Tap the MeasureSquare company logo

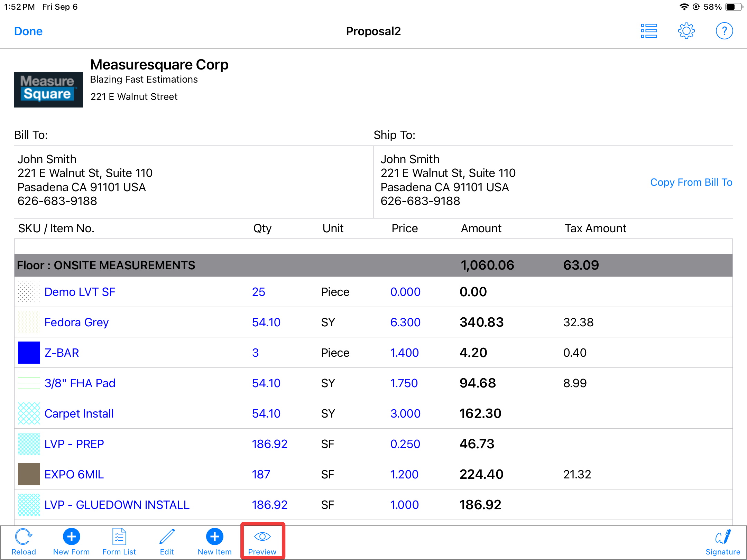click(x=48, y=90)
